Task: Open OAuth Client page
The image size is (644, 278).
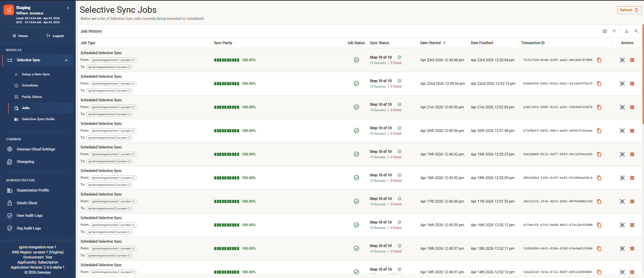Action: pyautogui.click(x=27, y=203)
